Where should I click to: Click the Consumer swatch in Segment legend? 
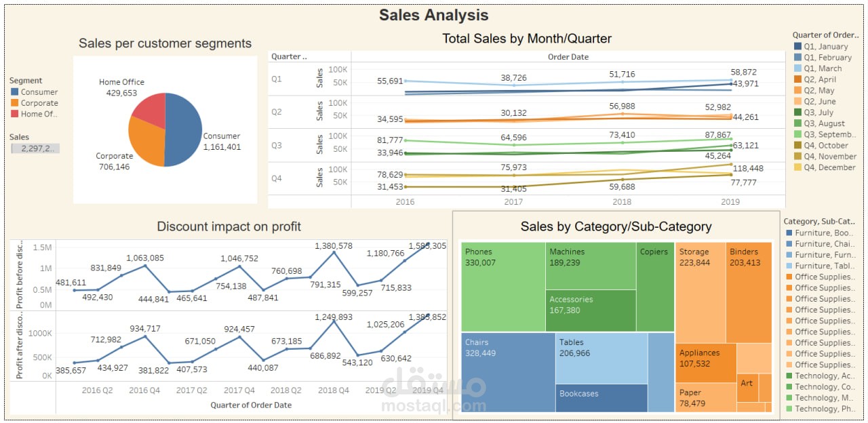tap(16, 92)
